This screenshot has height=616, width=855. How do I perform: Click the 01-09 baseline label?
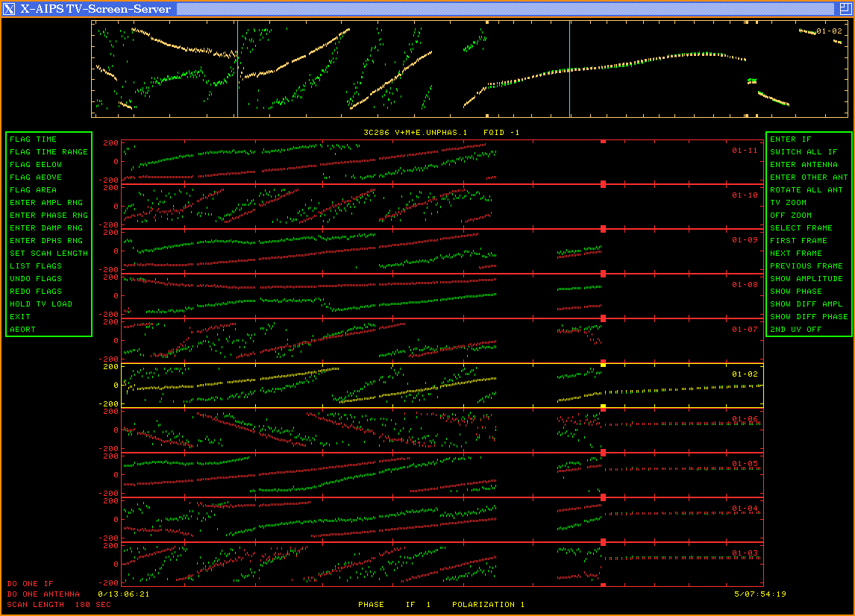[745, 240]
